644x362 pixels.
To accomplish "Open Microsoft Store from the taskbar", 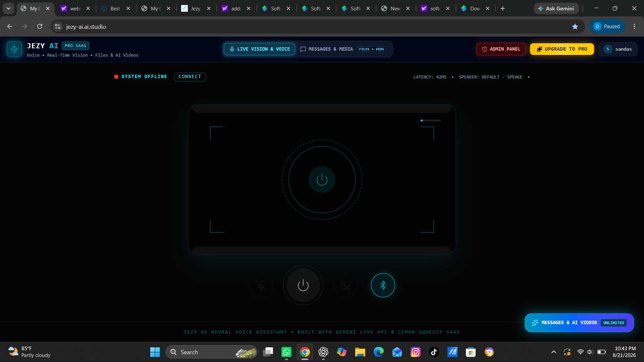I will [x=471, y=352].
